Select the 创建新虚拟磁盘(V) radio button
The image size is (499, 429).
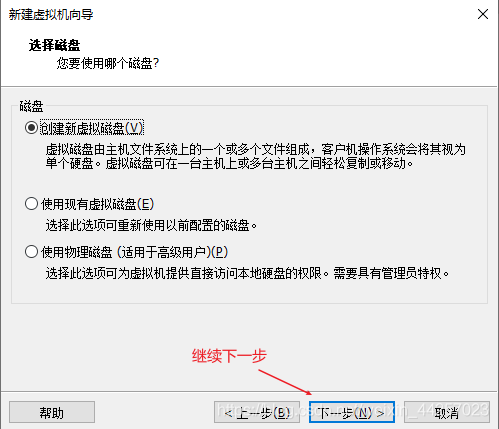click(31, 128)
